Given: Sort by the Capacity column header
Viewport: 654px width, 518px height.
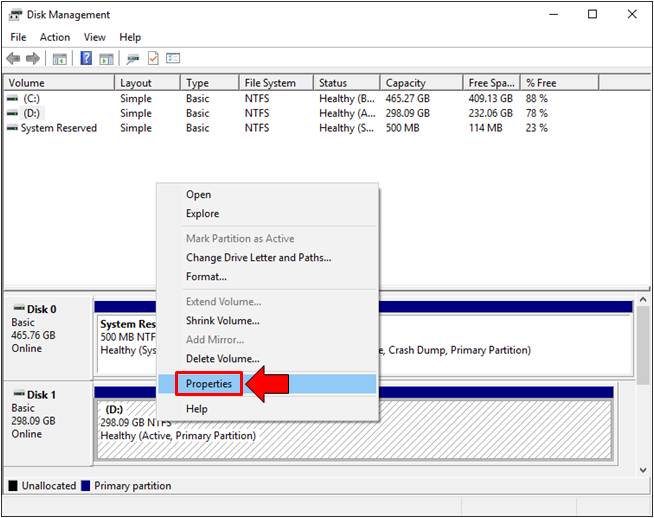Looking at the screenshot, I should (x=422, y=83).
